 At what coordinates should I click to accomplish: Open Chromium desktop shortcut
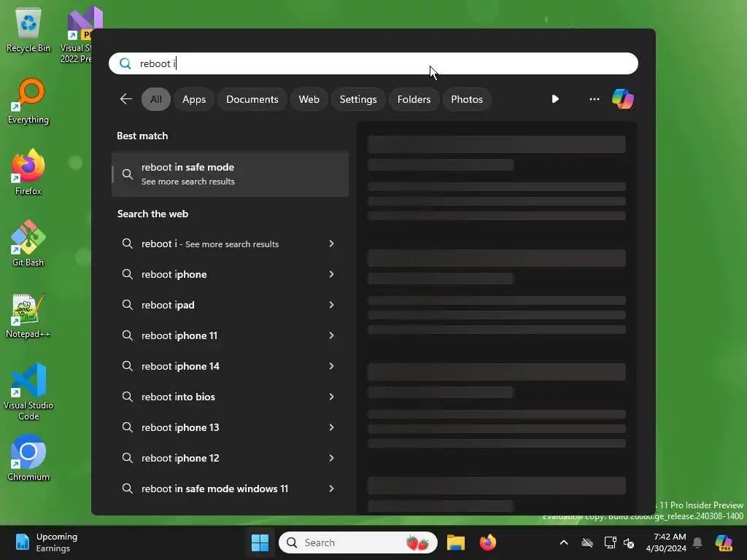point(28,458)
